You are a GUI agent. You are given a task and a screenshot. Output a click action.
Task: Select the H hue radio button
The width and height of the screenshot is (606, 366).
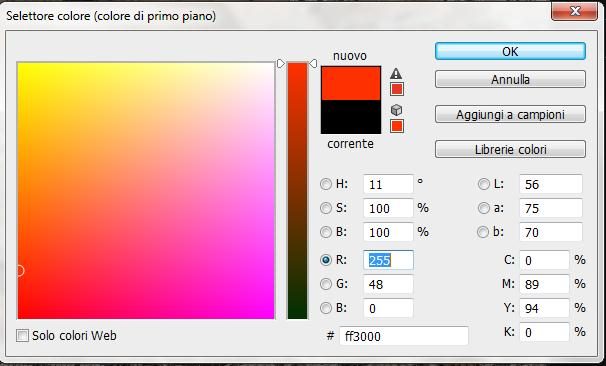326,184
